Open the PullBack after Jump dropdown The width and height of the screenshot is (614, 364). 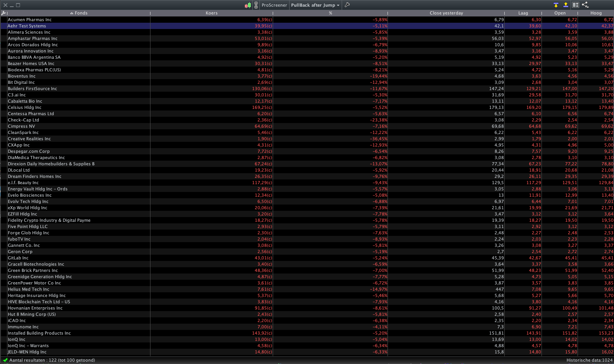315,5
